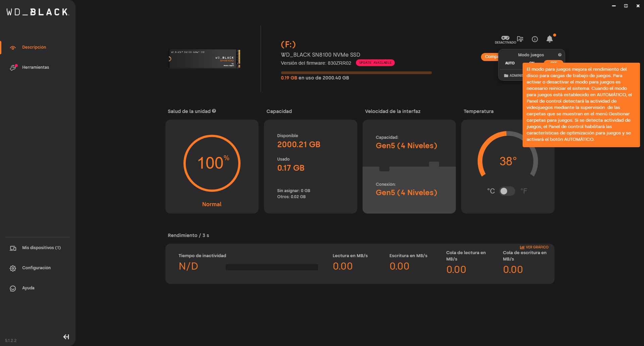644x346 pixels.
Task: Open Configuración settings
Action: click(36, 268)
